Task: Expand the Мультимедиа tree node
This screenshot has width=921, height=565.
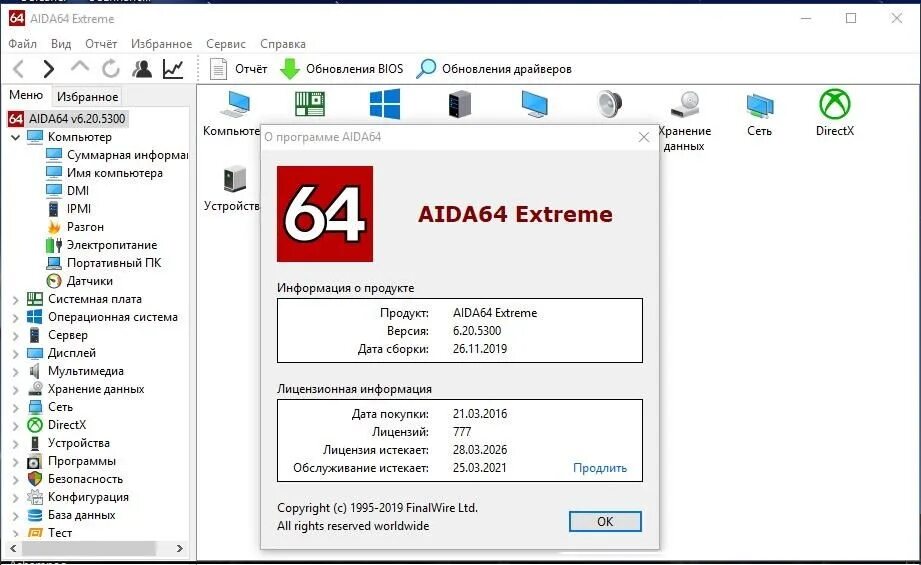Action: coord(16,372)
